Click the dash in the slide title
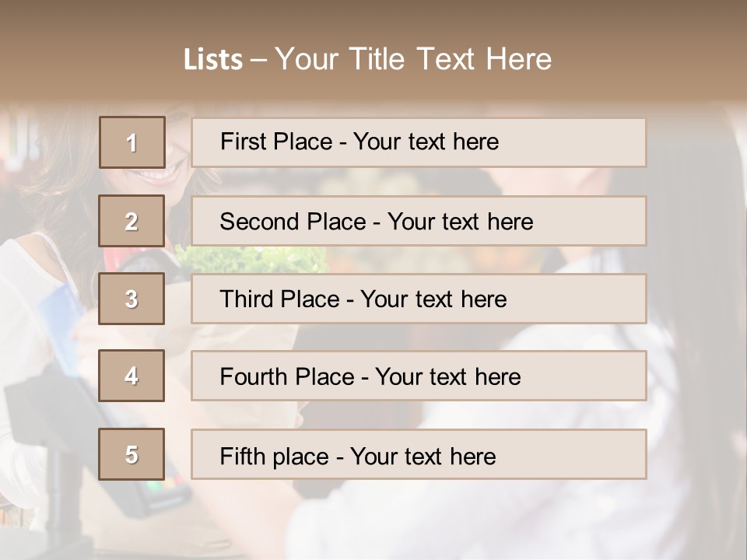 (x=259, y=60)
